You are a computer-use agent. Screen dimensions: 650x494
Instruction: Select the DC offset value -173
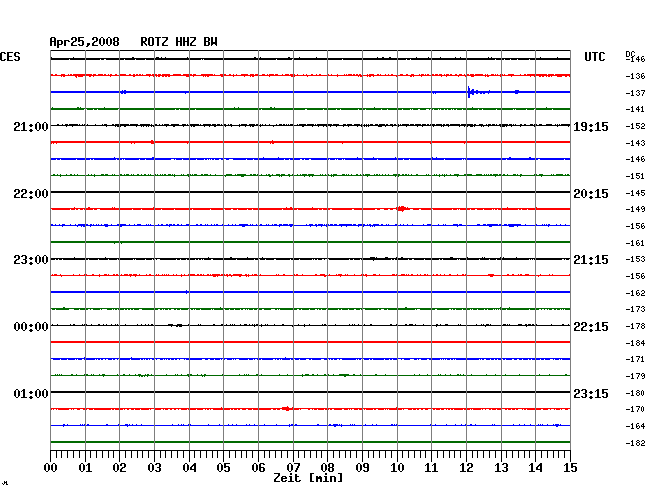click(x=635, y=309)
